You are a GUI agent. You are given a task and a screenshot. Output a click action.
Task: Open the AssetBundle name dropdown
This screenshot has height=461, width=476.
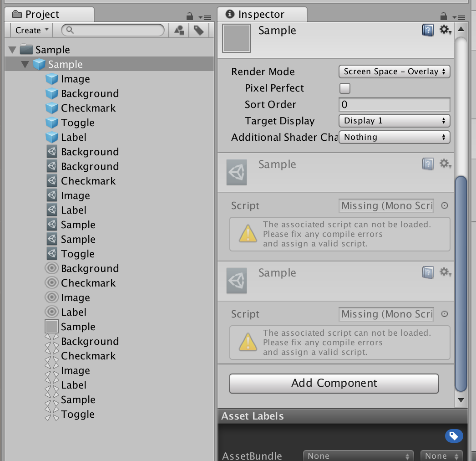tap(358, 456)
